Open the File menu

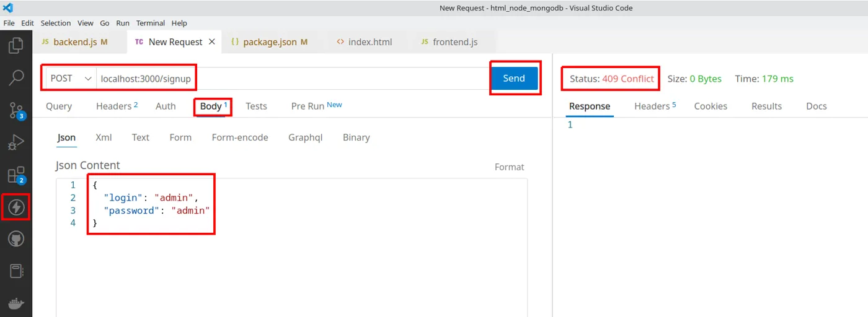click(x=9, y=23)
